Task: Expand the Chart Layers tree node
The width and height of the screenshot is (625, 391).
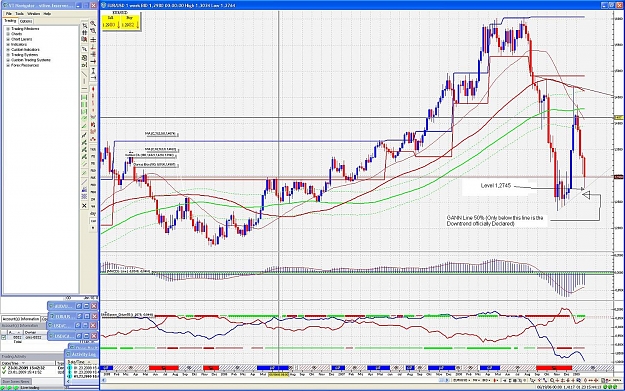Action: [x=8, y=39]
